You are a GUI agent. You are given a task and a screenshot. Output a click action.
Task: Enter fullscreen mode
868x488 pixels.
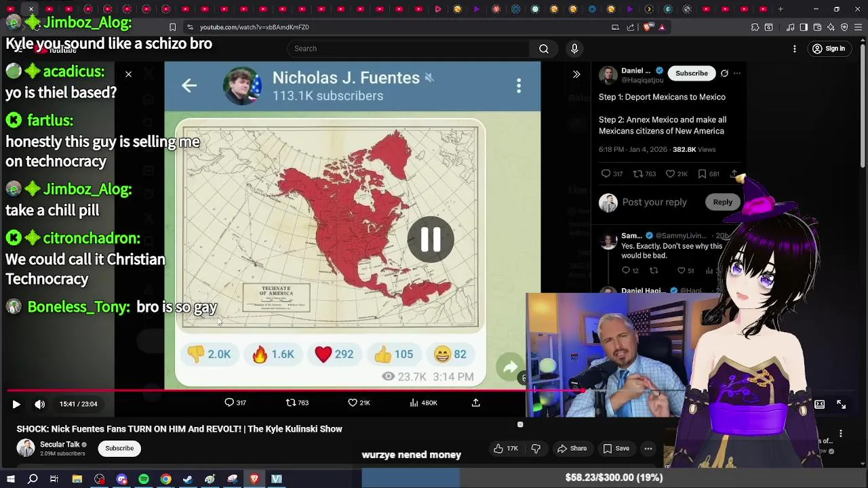point(841,404)
